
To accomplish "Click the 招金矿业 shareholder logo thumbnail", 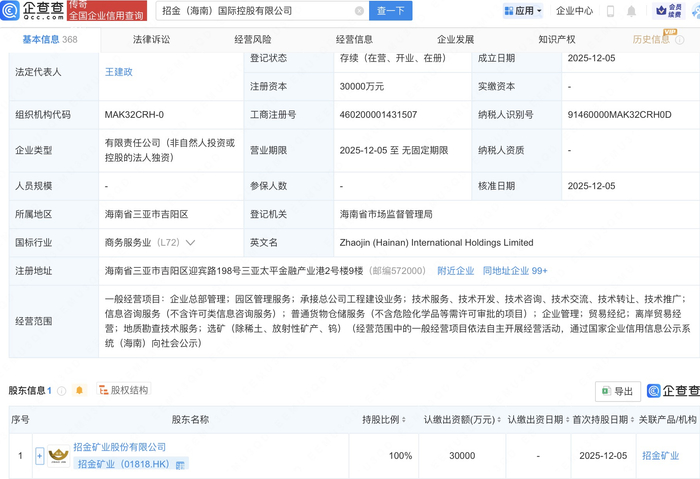I will click(x=59, y=456).
